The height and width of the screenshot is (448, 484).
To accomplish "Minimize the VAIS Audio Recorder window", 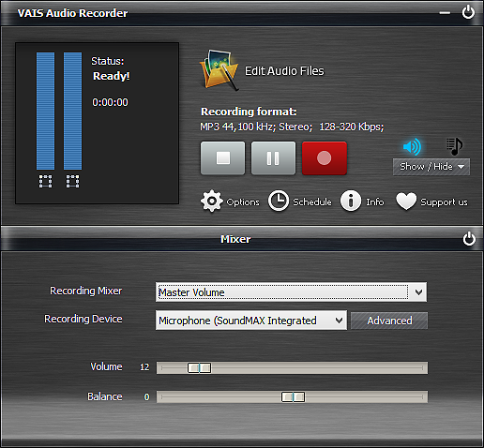I will point(445,13).
